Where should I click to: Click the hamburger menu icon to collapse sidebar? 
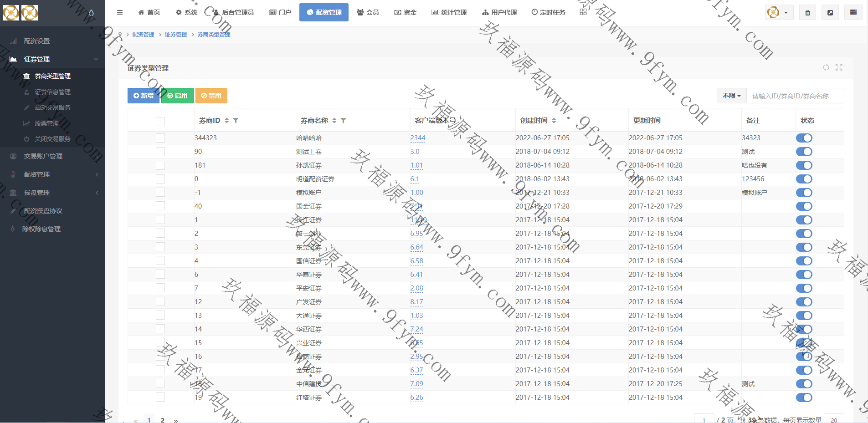point(120,12)
